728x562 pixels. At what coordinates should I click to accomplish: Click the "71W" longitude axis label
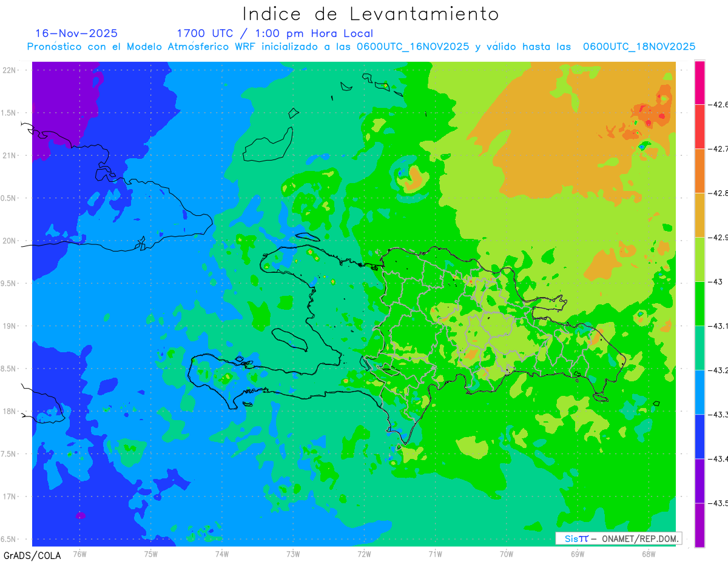(x=435, y=554)
